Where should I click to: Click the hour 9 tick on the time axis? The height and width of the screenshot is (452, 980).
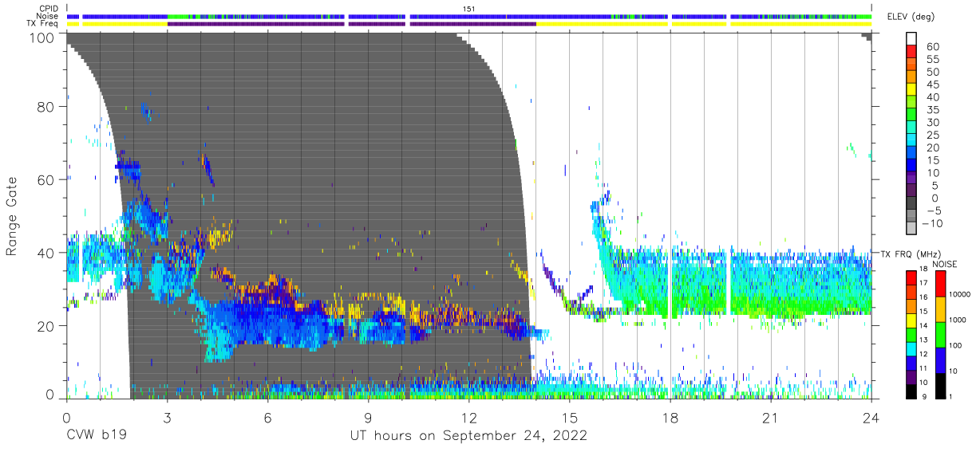[x=368, y=418]
